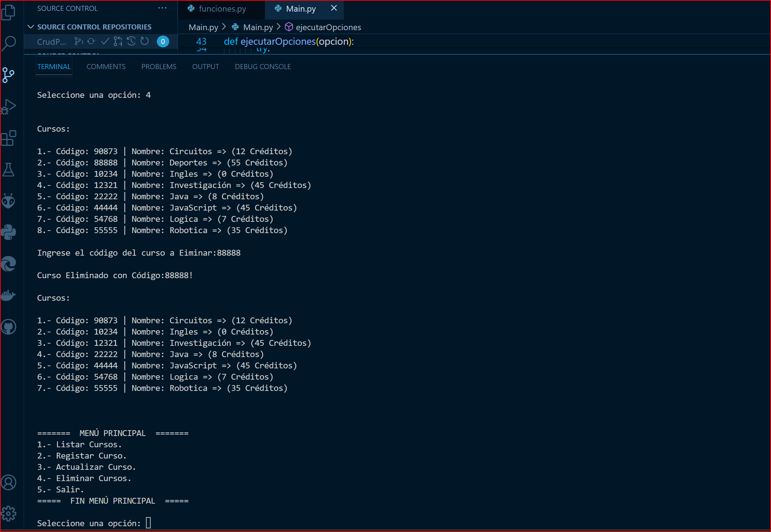Open the Search view icon
The width and height of the screenshot is (771, 532).
[x=8, y=43]
